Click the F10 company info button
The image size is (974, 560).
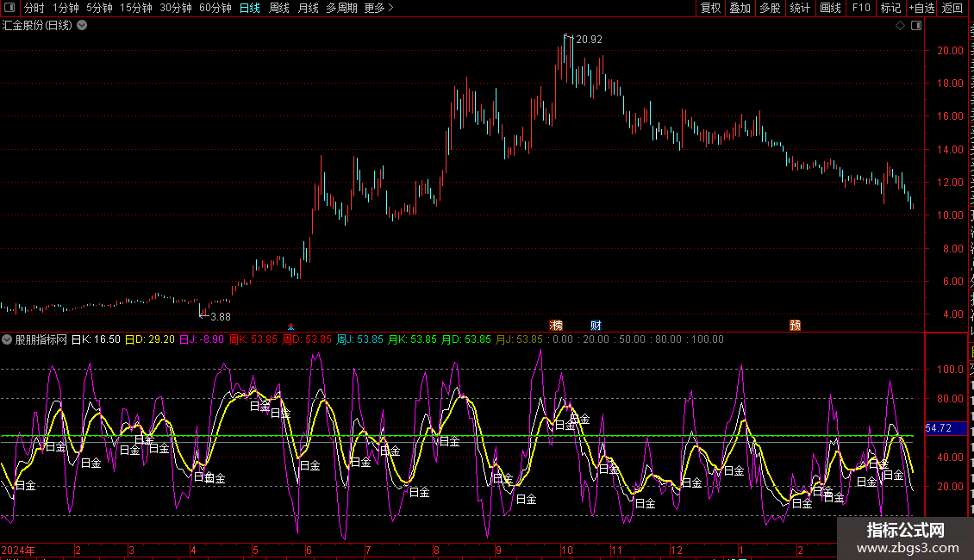pyautogui.click(x=861, y=8)
